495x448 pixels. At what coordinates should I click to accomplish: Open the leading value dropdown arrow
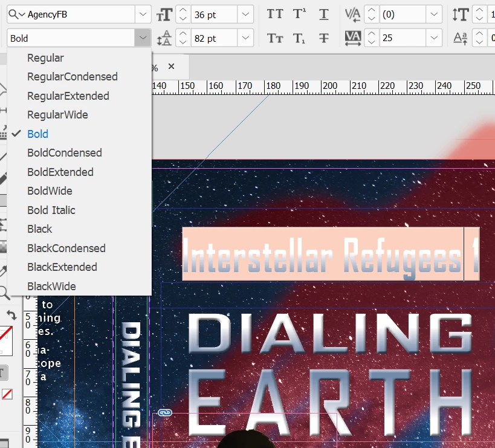coord(245,38)
